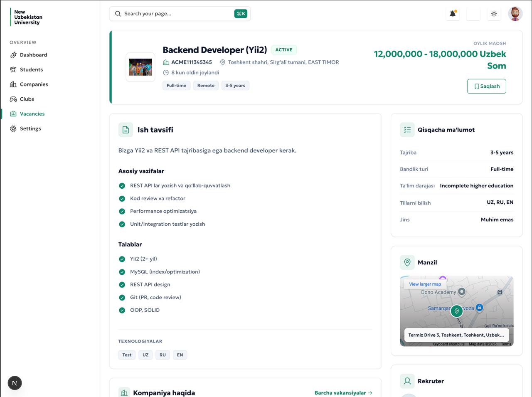Click the Dashboard rocket icon in sidebar
This screenshot has height=397, width=532.
(13, 55)
